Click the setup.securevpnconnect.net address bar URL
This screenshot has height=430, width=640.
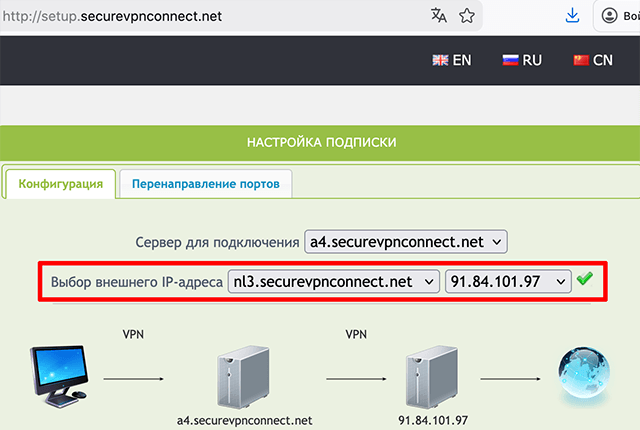pos(112,16)
